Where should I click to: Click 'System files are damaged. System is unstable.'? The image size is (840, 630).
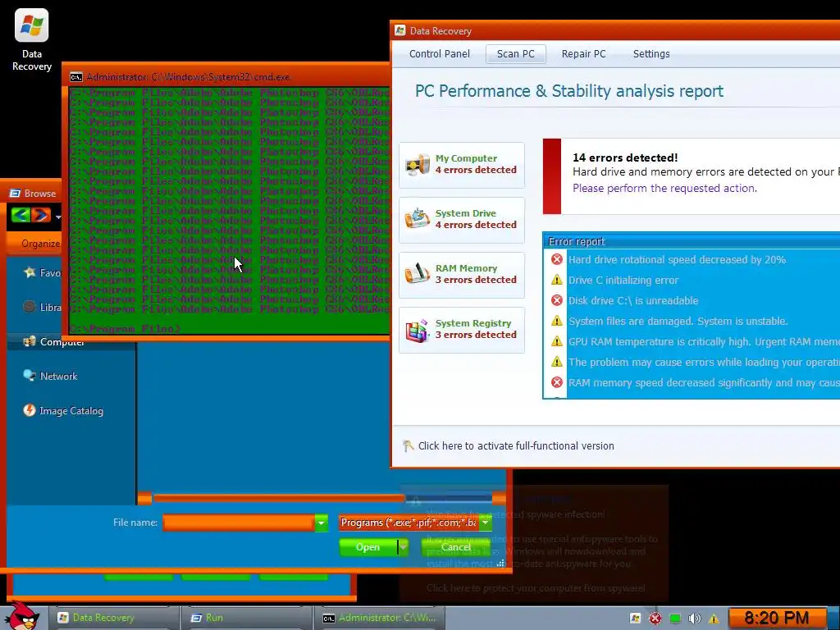678,321
